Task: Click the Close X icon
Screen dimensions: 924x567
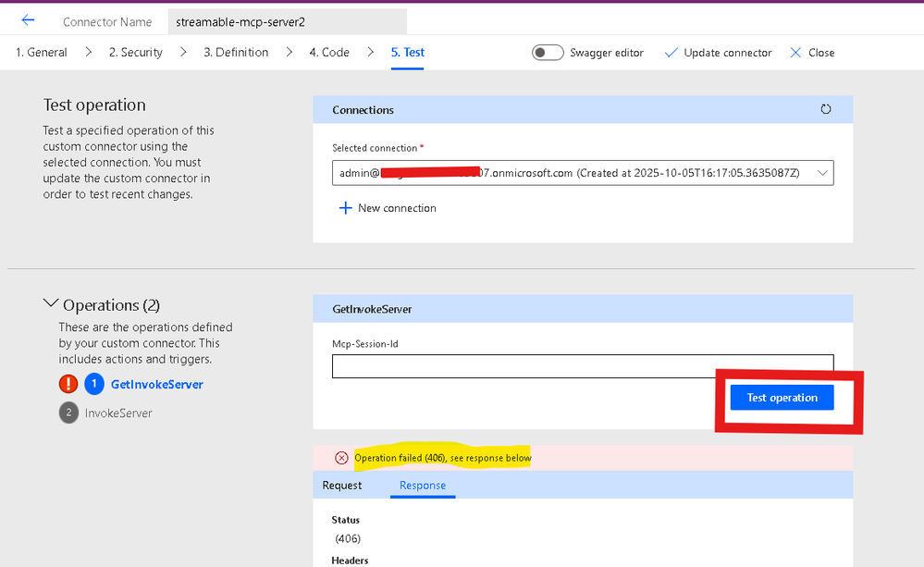Action: pyautogui.click(x=795, y=53)
